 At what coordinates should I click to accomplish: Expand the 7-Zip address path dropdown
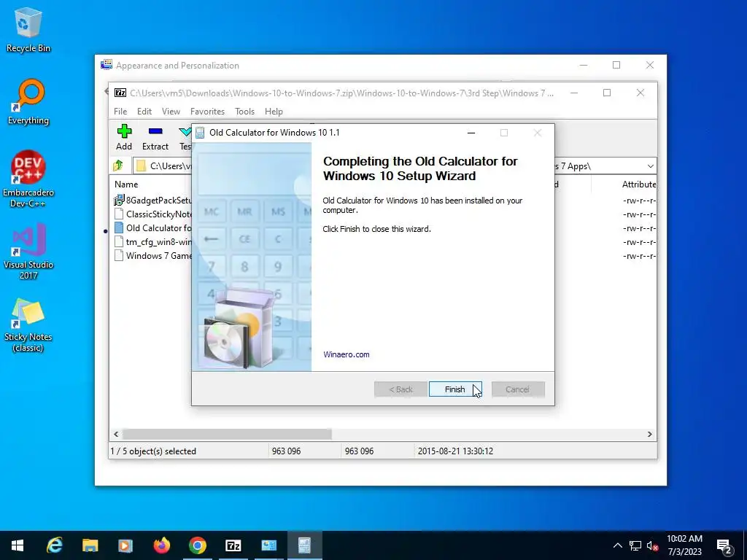point(650,166)
